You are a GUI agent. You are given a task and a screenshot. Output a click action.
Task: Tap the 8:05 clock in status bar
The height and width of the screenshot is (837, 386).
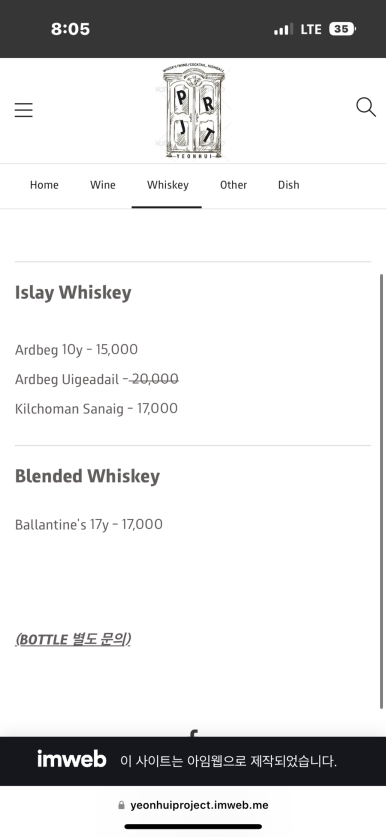[70, 29]
